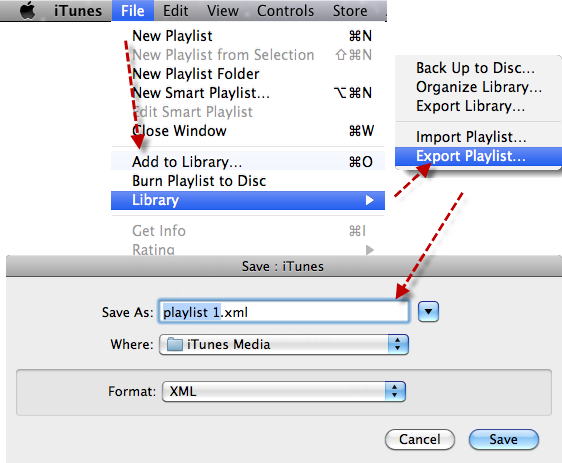The height and width of the screenshot is (463, 562).
Task: Click the Save : iTunes title bar
Action: point(284,266)
